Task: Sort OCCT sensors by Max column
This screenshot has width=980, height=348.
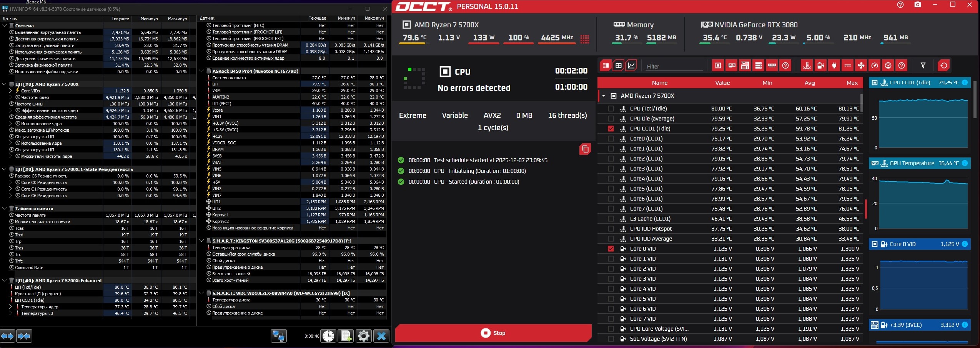Action: (852, 83)
